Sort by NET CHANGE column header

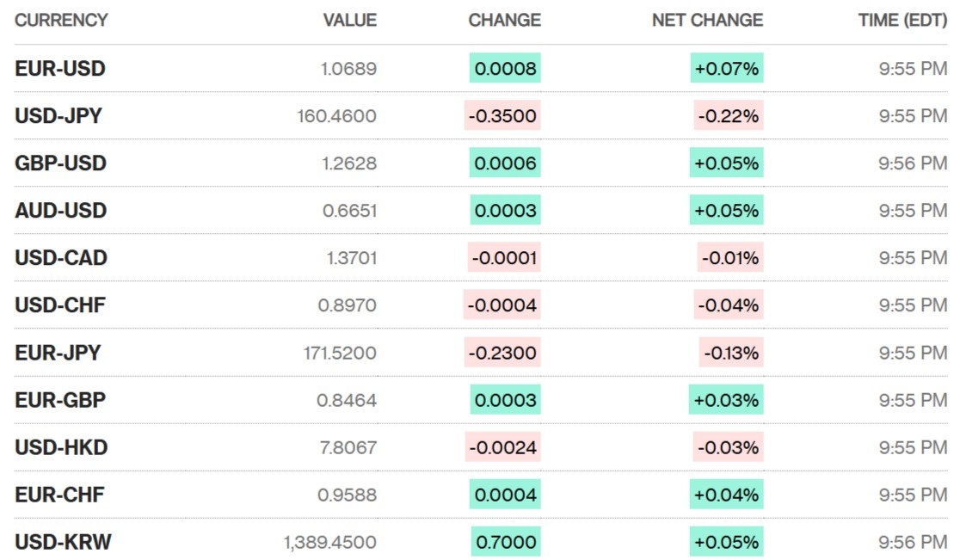tap(707, 20)
